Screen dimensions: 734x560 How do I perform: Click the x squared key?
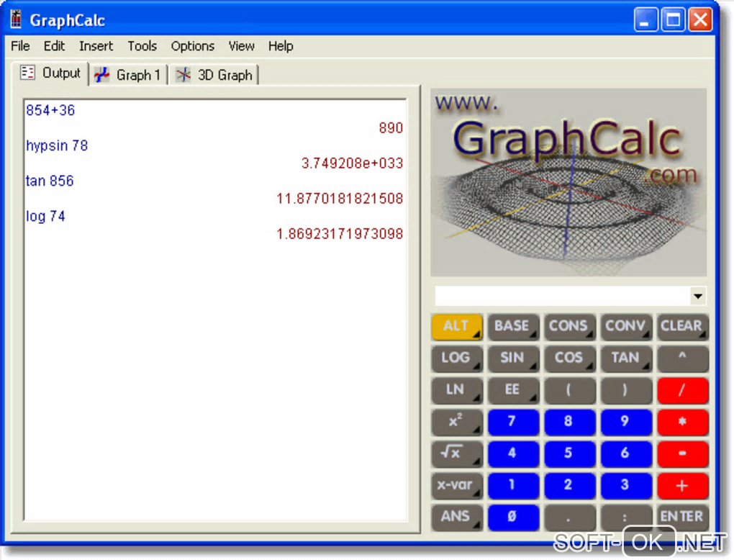[457, 422]
